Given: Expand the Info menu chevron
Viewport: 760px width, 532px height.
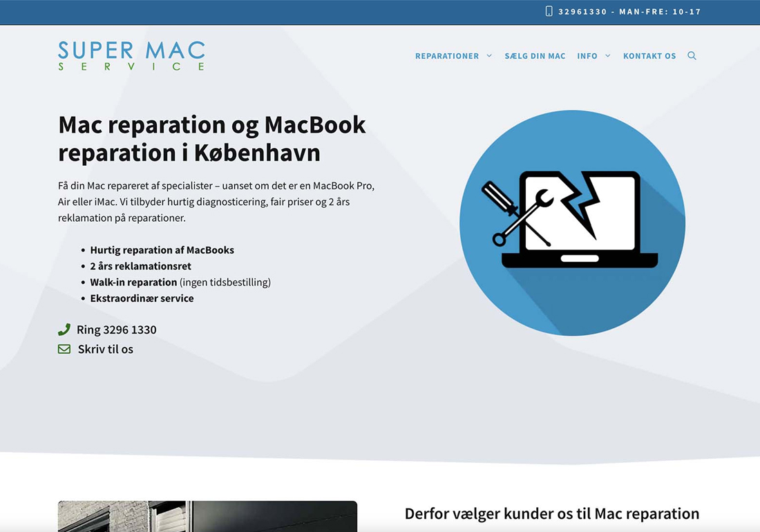Looking at the screenshot, I should tap(607, 56).
